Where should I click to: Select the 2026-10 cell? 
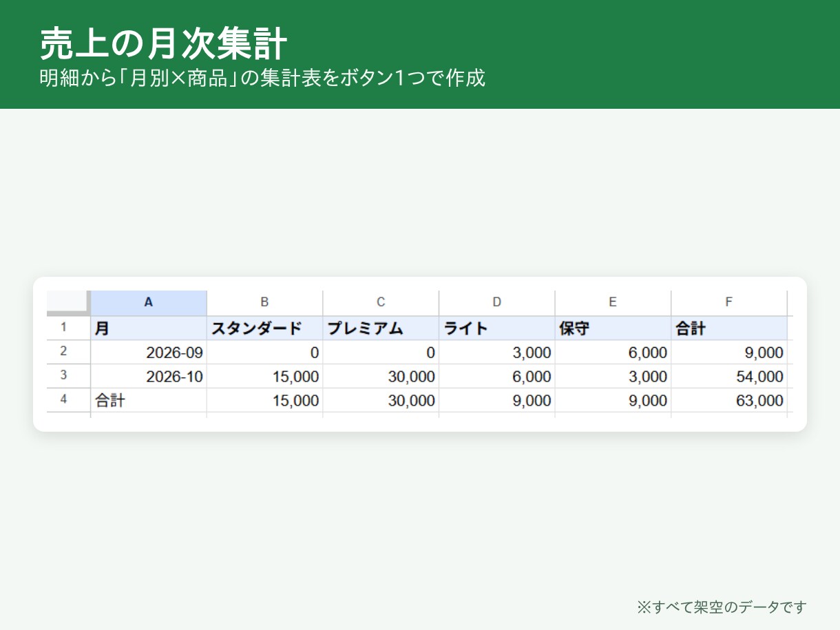tap(149, 377)
